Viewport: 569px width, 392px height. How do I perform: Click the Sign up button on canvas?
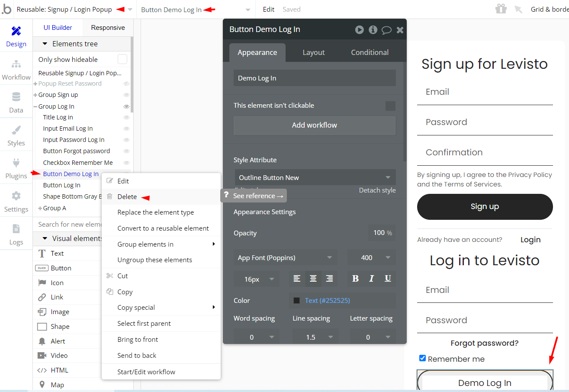pyautogui.click(x=485, y=206)
